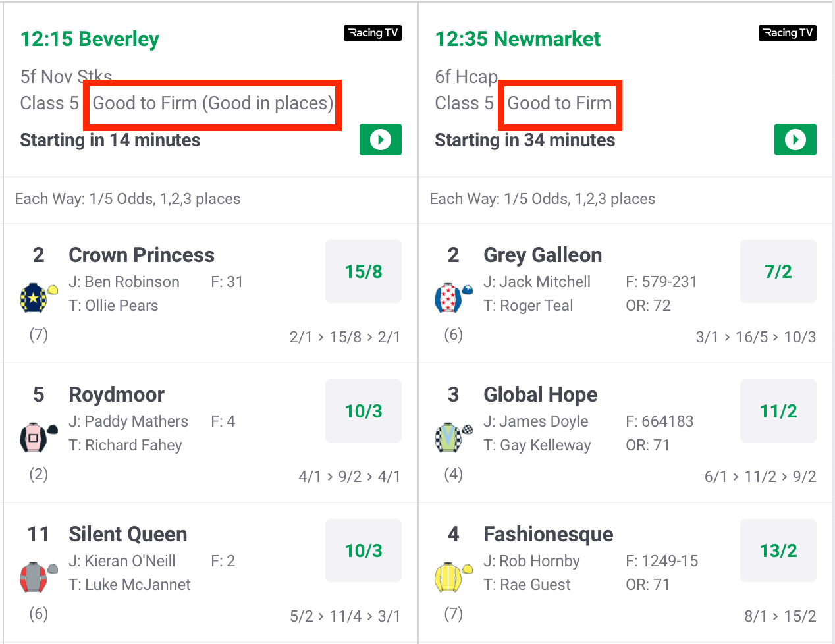
Task: Select 11/2 odds for Global Hope
Action: [x=778, y=410]
